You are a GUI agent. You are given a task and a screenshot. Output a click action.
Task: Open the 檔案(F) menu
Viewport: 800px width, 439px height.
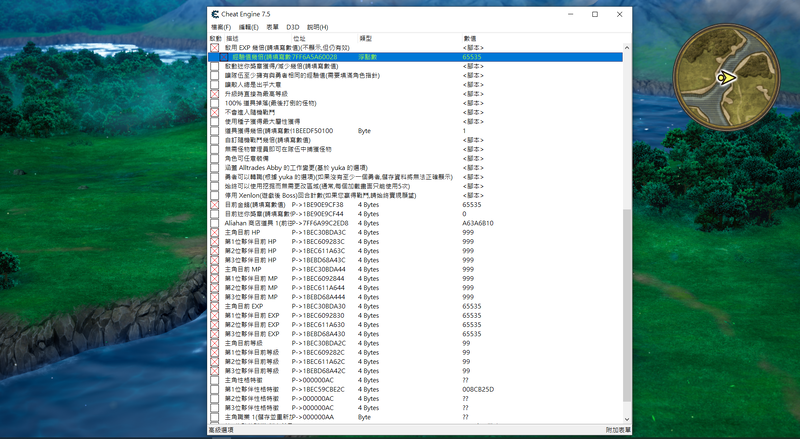[x=221, y=27]
